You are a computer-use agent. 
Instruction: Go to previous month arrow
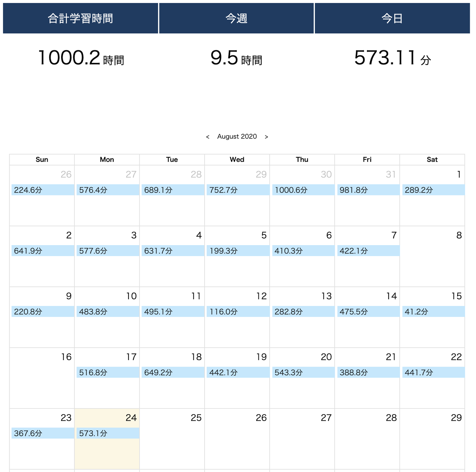pyautogui.click(x=208, y=137)
